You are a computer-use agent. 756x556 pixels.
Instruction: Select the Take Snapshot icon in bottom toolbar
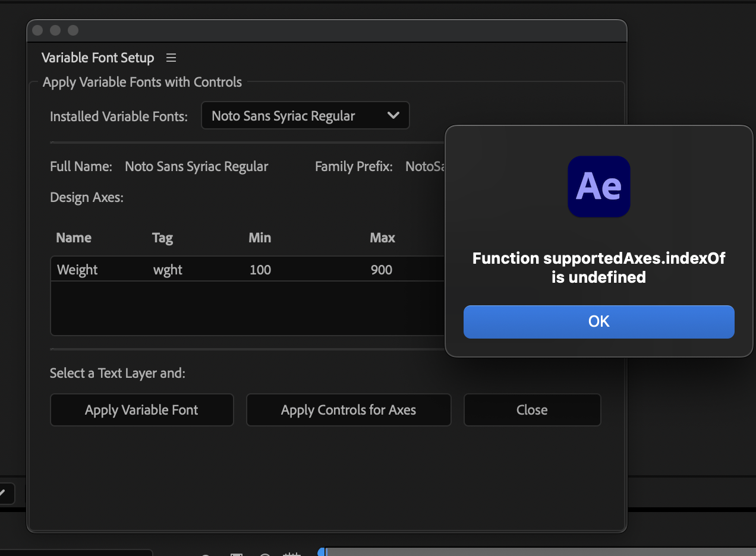coord(236,554)
